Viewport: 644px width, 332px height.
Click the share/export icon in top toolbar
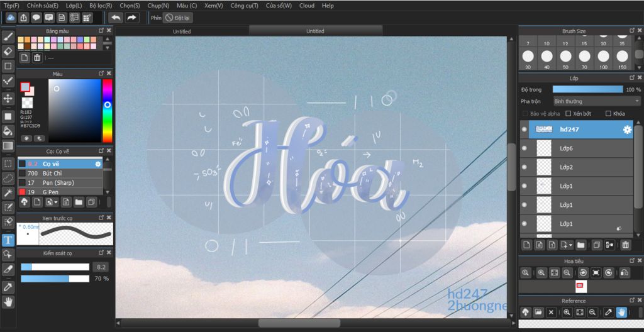[24, 18]
